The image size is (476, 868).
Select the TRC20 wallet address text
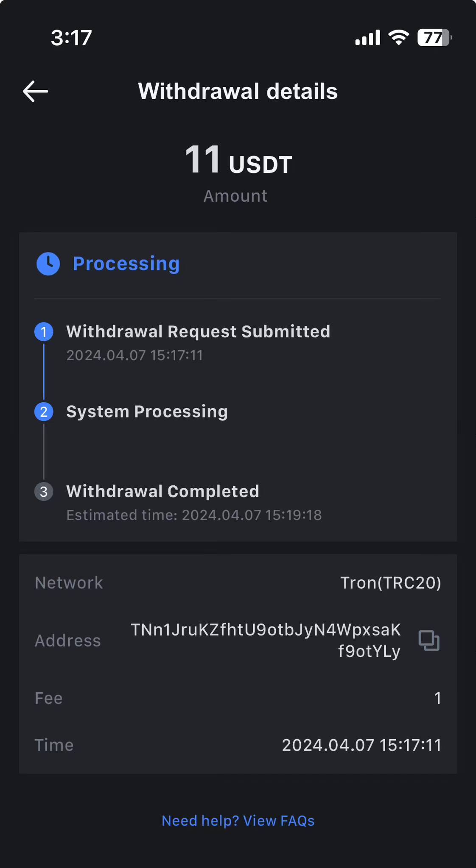(x=266, y=640)
